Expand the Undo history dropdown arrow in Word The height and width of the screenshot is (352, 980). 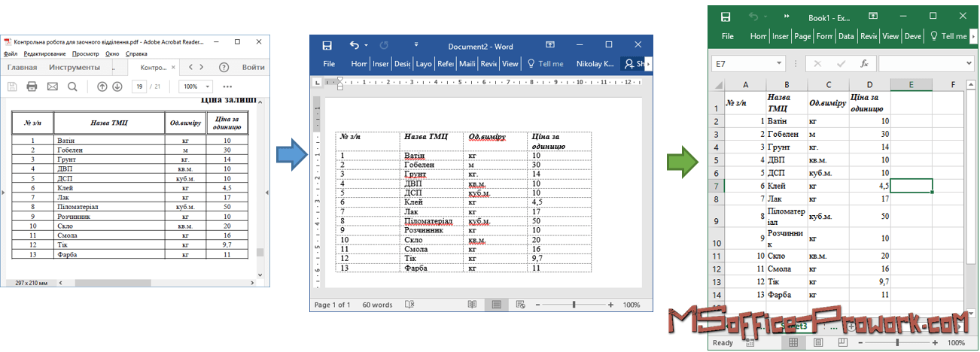click(366, 45)
